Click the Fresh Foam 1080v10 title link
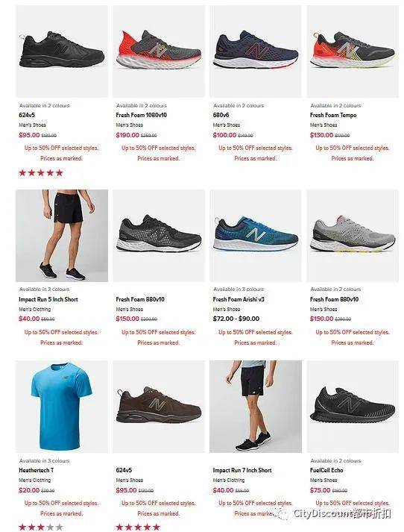Viewport: 404px width, 532px height. pyautogui.click(x=142, y=115)
